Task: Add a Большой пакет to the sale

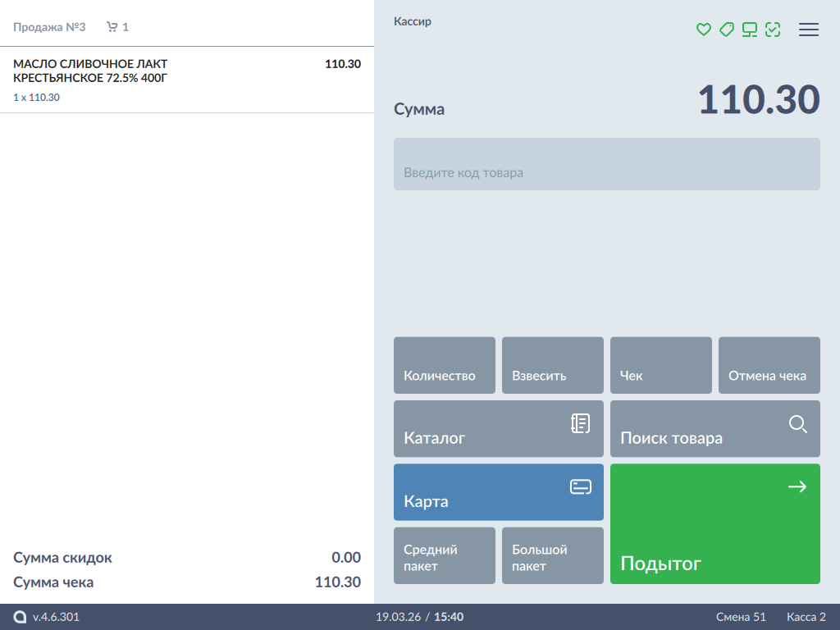Action: click(x=553, y=556)
